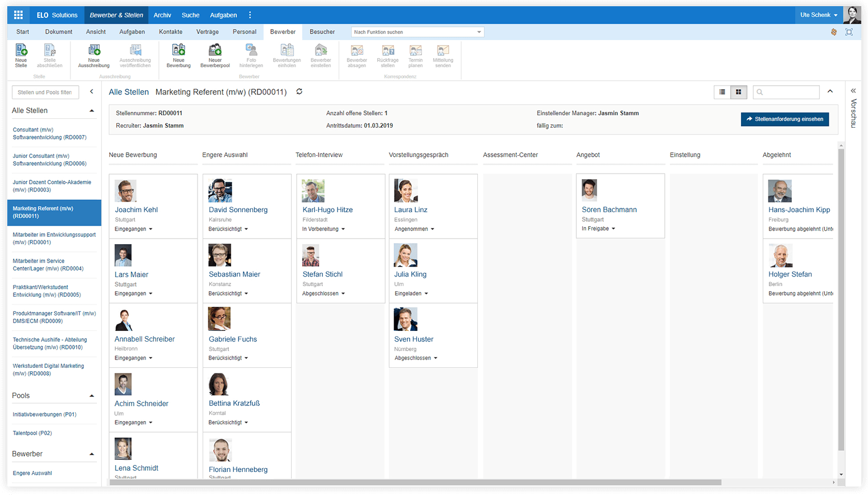Switch to the Verträge ribbon tab

[208, 32]
